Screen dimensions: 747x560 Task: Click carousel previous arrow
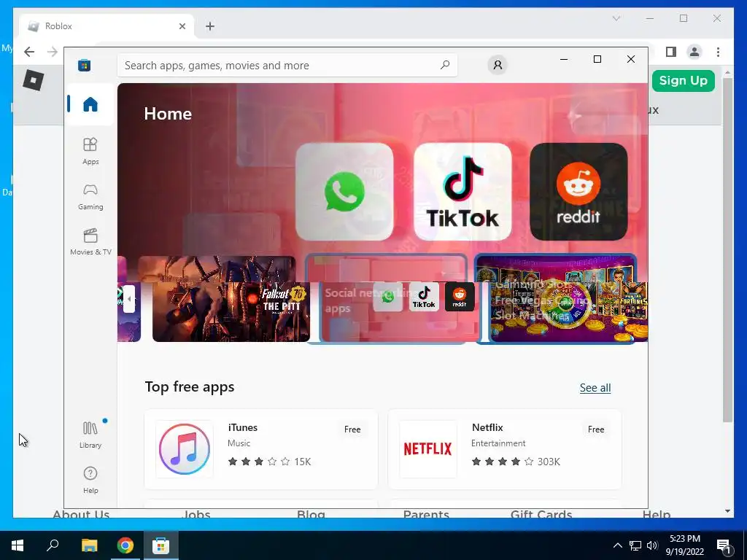pos(129,299)
